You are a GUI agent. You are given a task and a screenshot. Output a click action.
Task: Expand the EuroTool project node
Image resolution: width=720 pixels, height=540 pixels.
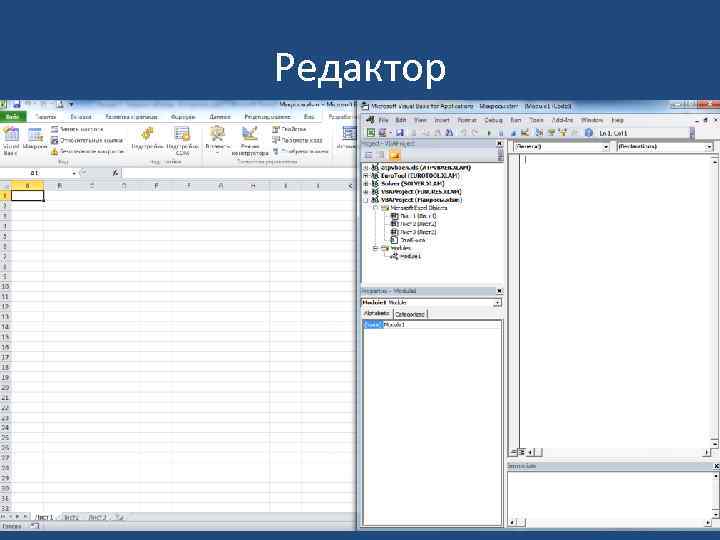click(366, 176)
